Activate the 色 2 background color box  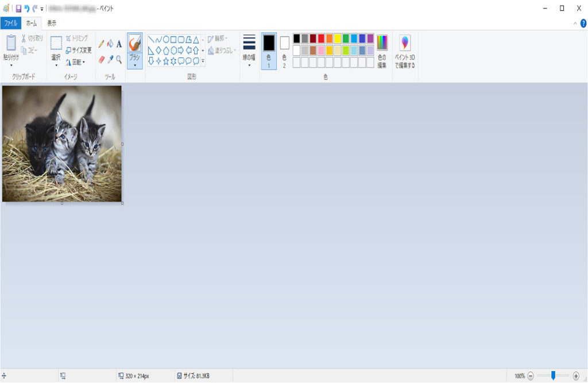tap(284, 51)
